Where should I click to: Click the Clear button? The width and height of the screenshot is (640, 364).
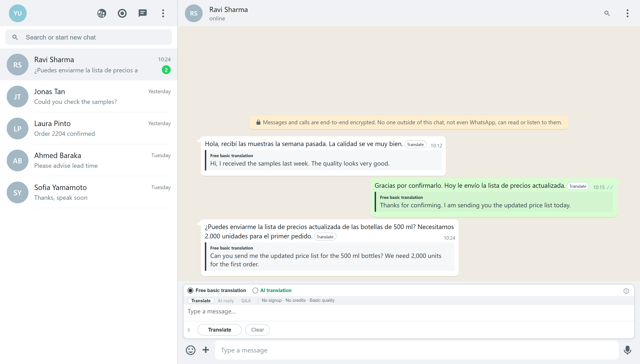coord(257,330)
